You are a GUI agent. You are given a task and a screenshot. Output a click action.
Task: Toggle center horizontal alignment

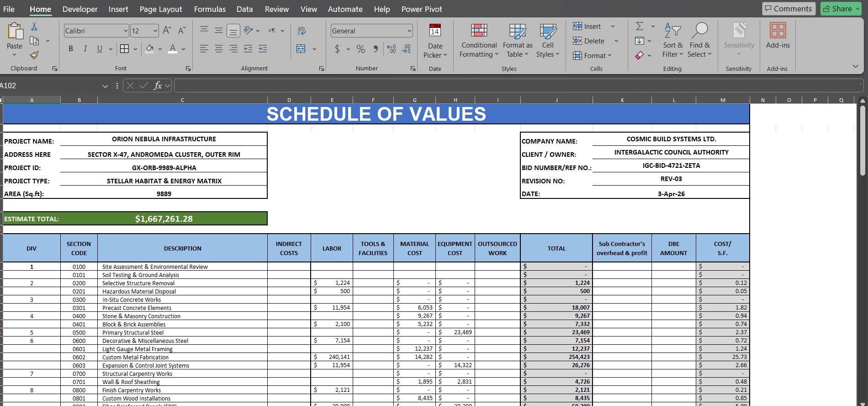point(219,48)
